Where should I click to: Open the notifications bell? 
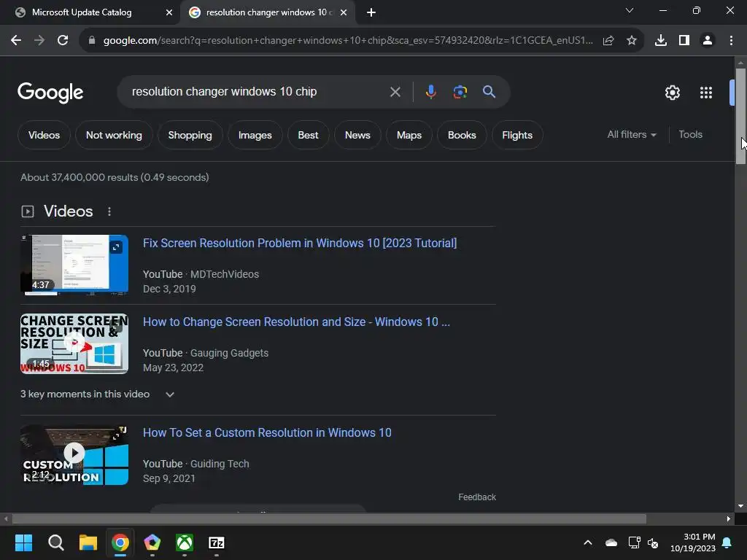[x=727, y=542]
